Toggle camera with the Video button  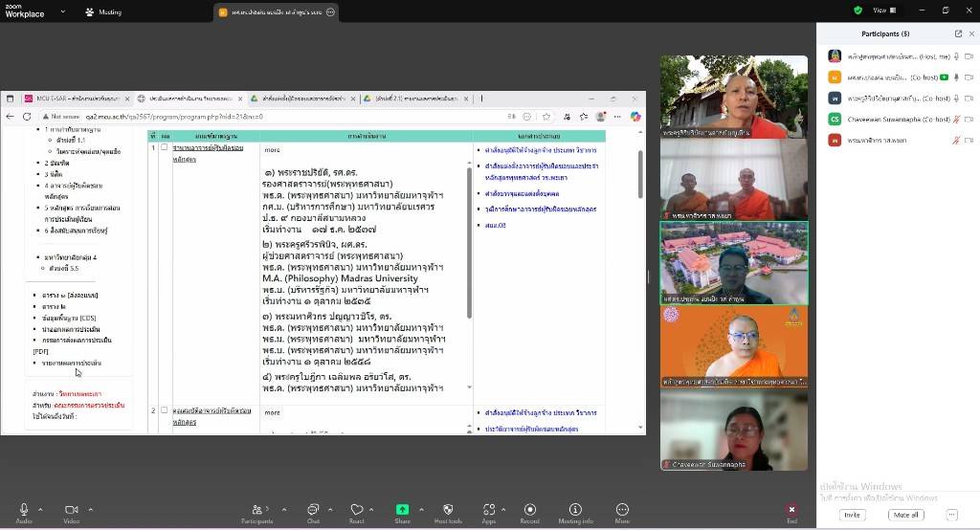(71, 513)
